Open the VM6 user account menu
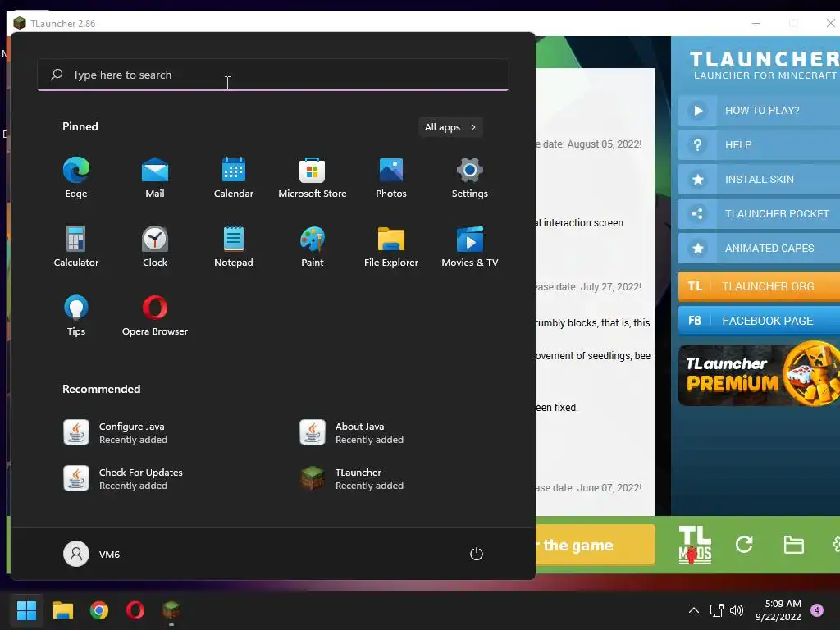This screenshot has width=840, height=630. pyautogui.click(x=92, y=554)
